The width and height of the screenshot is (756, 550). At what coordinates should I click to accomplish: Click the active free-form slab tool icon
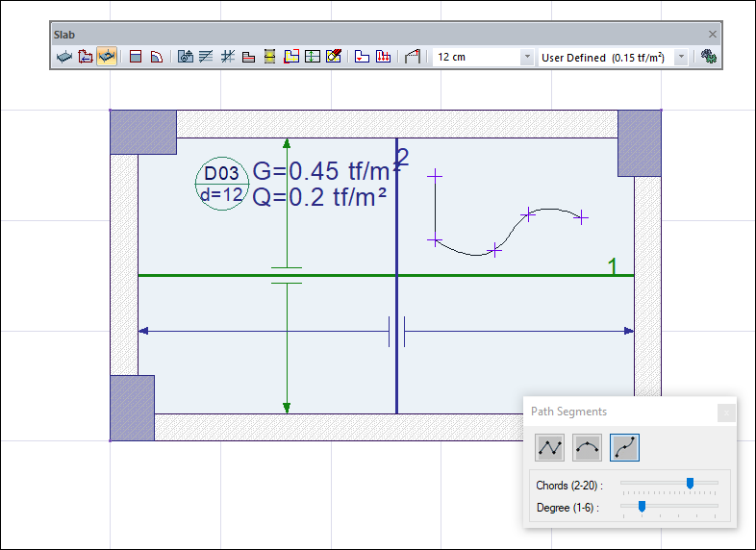coord(107,58)
